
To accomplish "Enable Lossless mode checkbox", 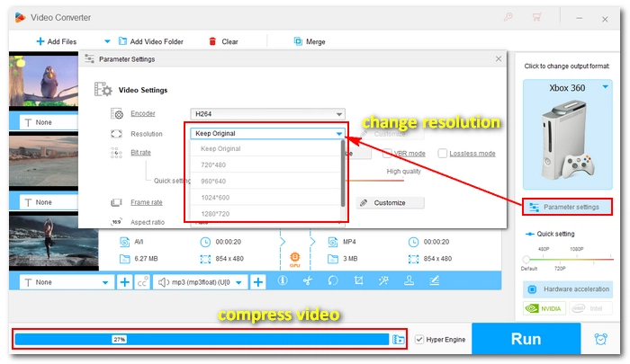I will pos(443,154).
